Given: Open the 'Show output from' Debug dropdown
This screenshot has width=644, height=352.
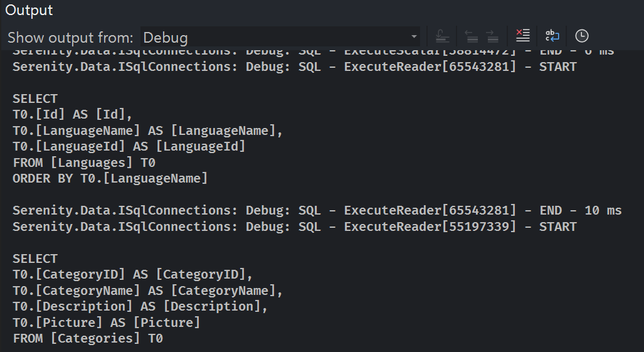Looking at the screenshot, I should pyautogui.click(x=280, y=38).
